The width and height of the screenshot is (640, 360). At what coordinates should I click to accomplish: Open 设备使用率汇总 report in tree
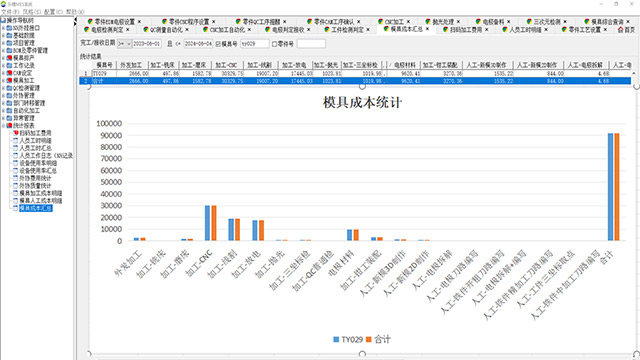38,171
